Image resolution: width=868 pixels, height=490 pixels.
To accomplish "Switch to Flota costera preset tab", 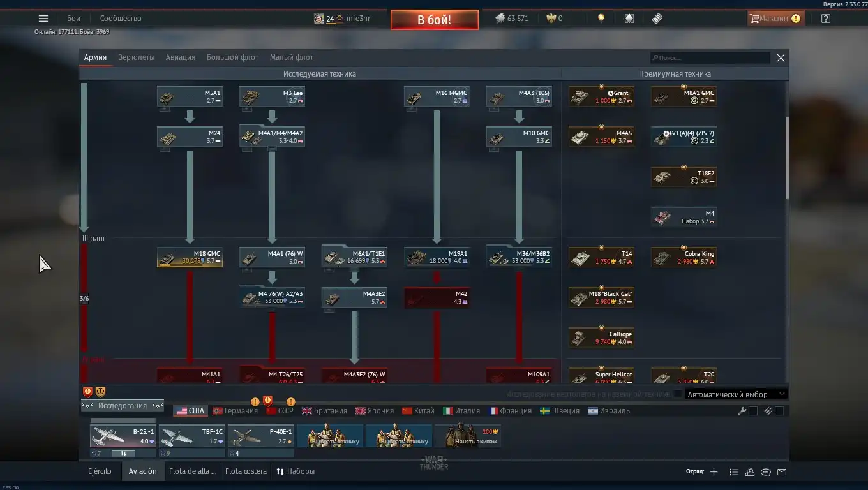I will (246, 471).
